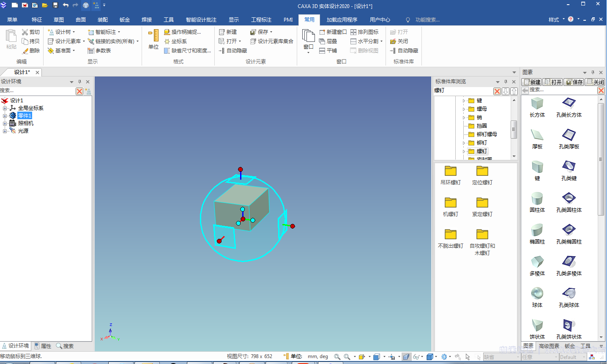The image size is (610, 364).
Task: Pin the 图素 panel
Action: point(593,72)
